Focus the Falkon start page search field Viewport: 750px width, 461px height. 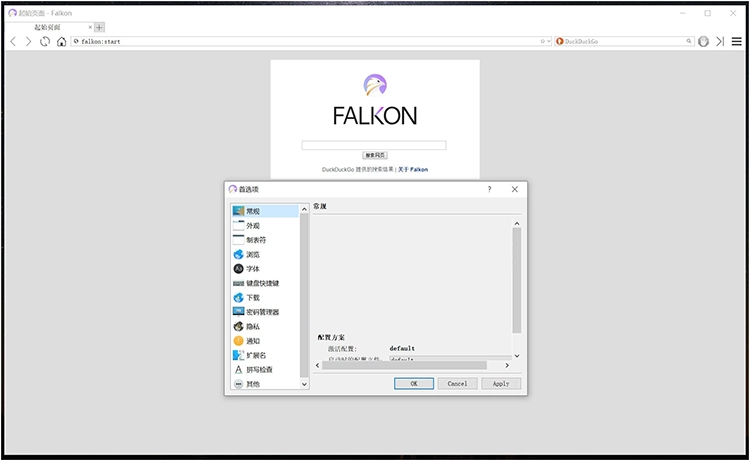click(374, 145)
